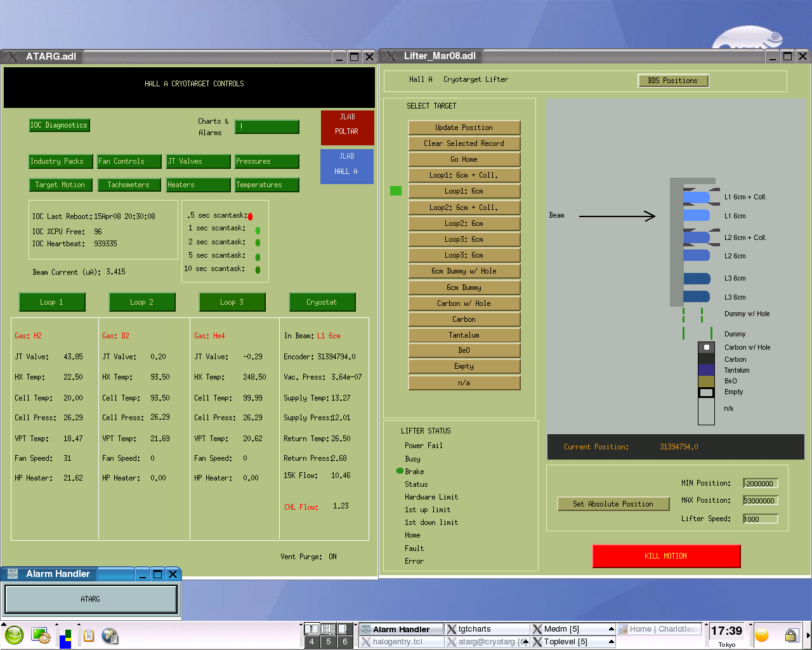Open the Loop 2 panel
This screenshot has width=812, height=650.
point(142,302)
